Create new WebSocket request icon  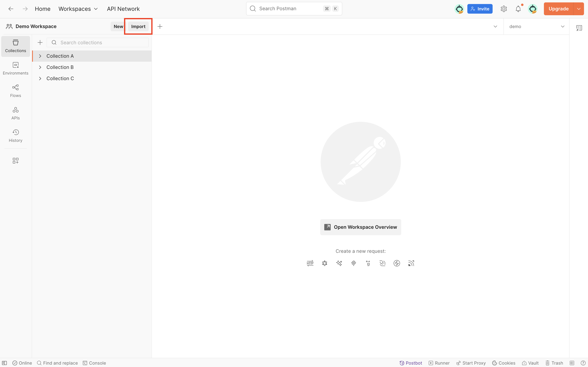[x=382, y=263]
